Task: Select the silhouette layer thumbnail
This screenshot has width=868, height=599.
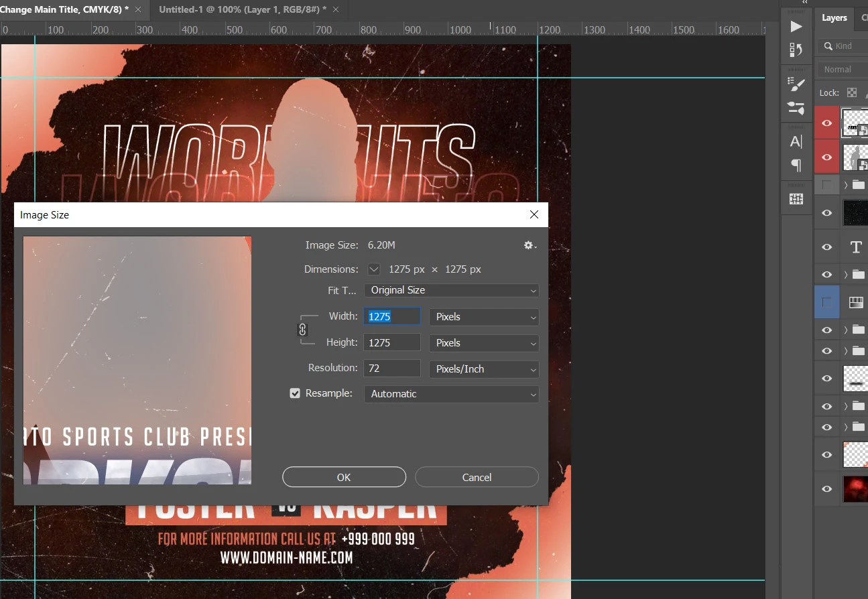Action: coord(855,157)
